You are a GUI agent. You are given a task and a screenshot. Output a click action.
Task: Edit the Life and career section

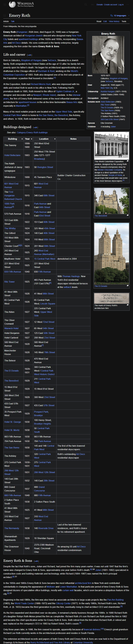[x=30, y=55]
